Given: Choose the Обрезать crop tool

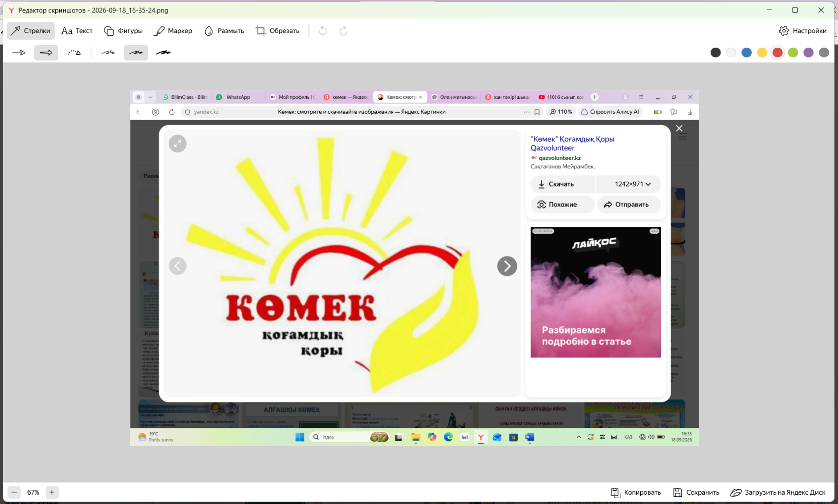Looking at the screenshot, I should (x=277, y=31).
